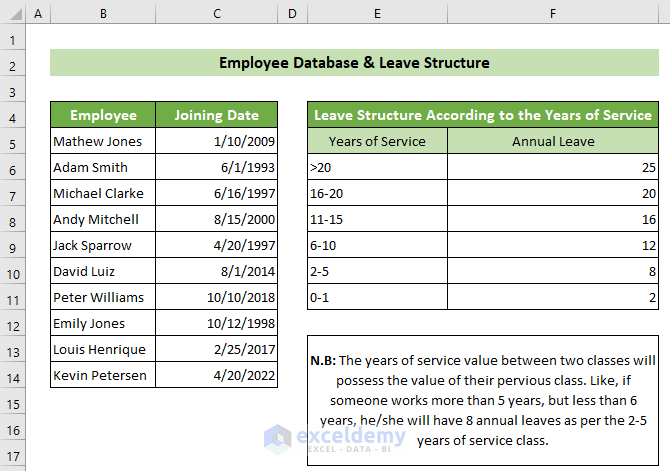Viewport: 670px width, 471px height.
Task: Select row 11 header
Action: click(x=12, y=297)
